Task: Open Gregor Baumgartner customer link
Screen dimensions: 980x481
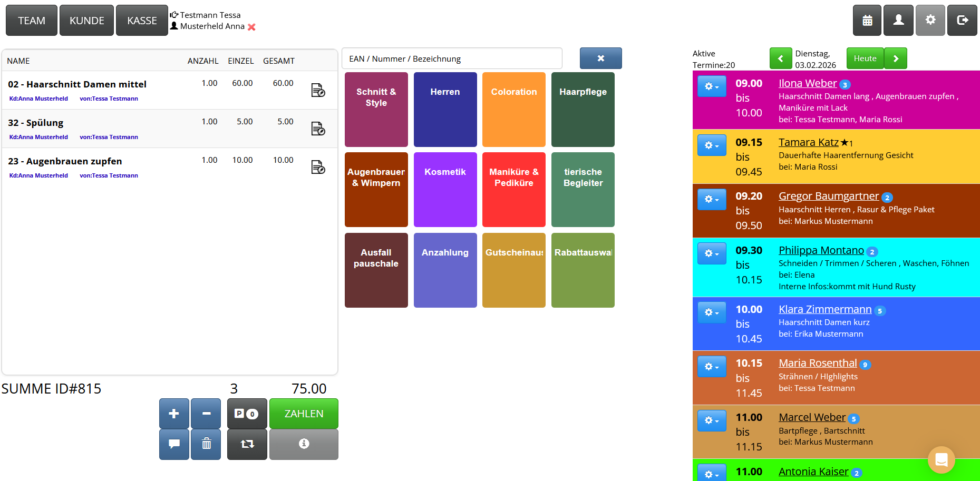Action: [x=828, y=196]
